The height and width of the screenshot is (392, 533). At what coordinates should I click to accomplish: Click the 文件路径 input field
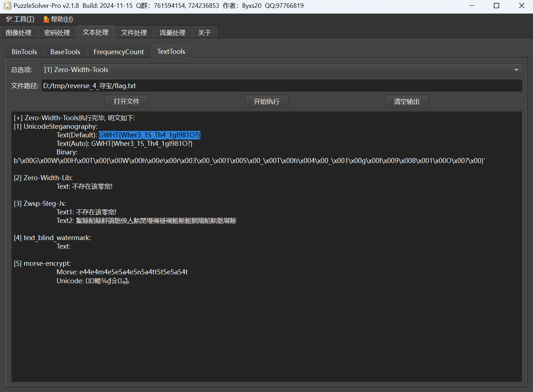click(282, 86)
